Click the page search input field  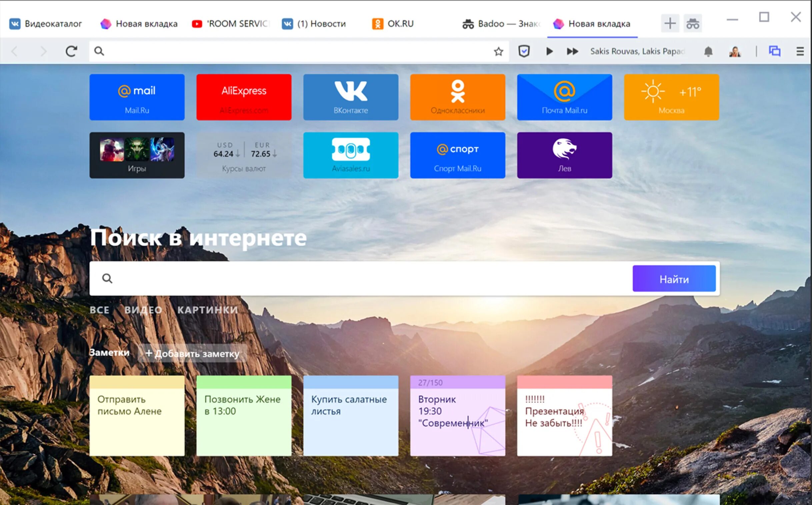(368, 278)
